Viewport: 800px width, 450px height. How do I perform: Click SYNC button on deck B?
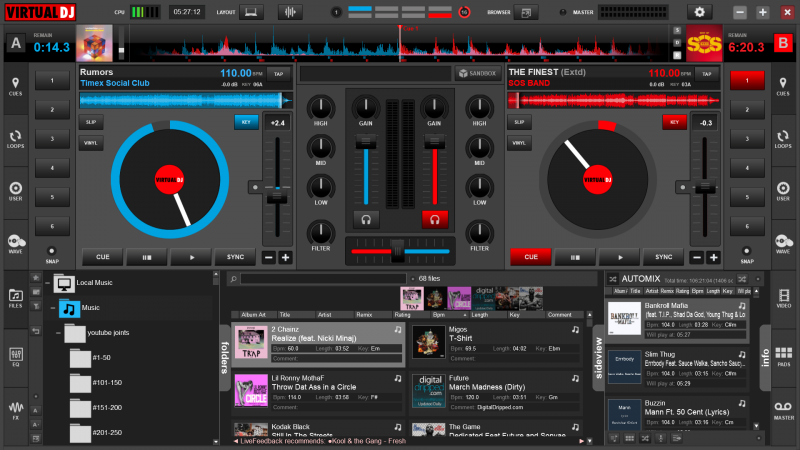point(663,257)
